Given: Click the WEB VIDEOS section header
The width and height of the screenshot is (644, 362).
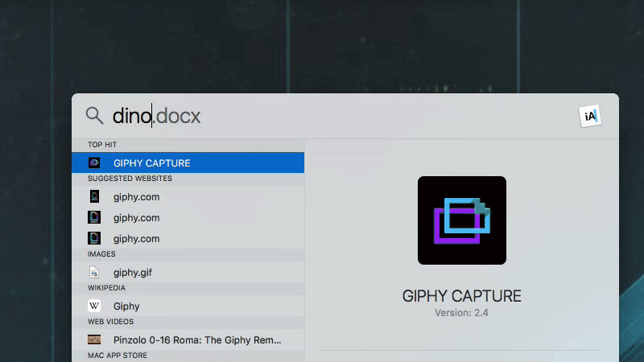Looking at the screenshot, I should 110,321.
